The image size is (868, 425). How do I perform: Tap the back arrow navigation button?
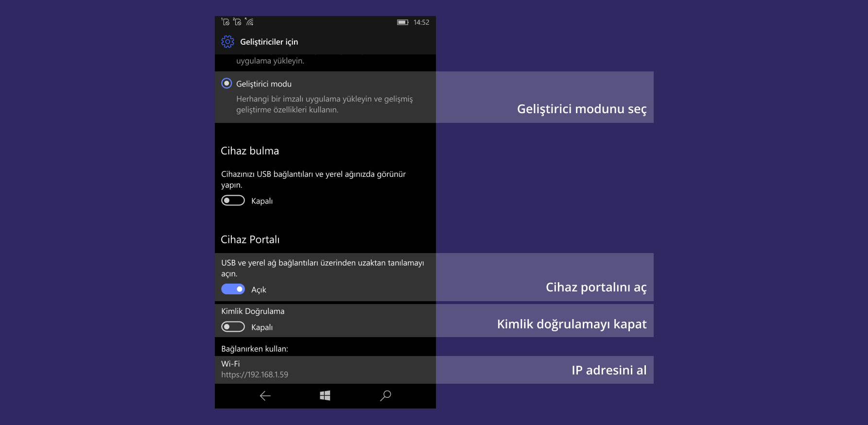tap(265, 396)
